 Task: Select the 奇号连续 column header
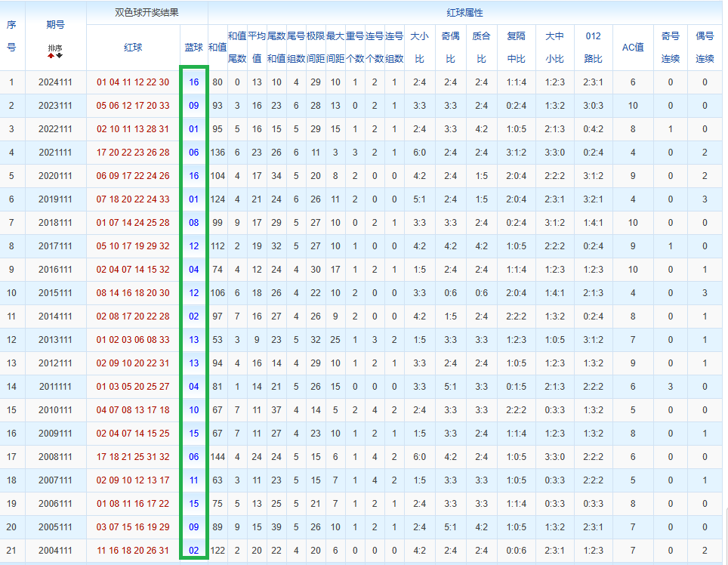tap(671, 48)
